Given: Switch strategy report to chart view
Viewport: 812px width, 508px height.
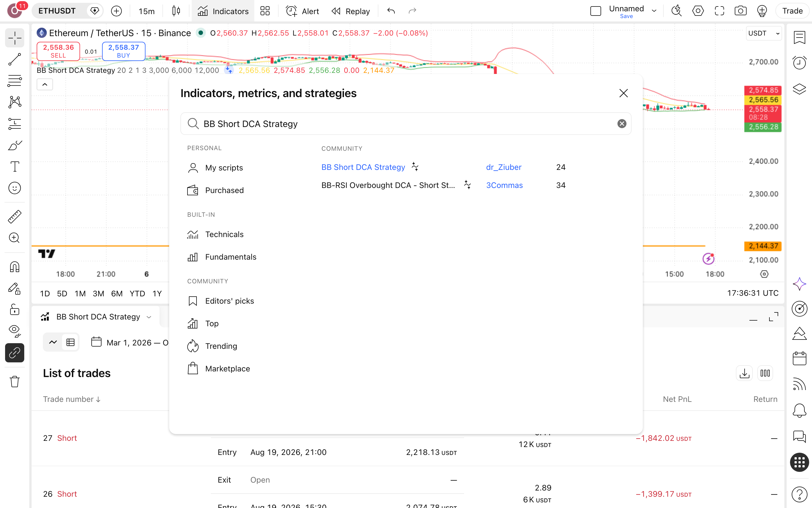Looking at the screenshot, I should tap(53, 342).
